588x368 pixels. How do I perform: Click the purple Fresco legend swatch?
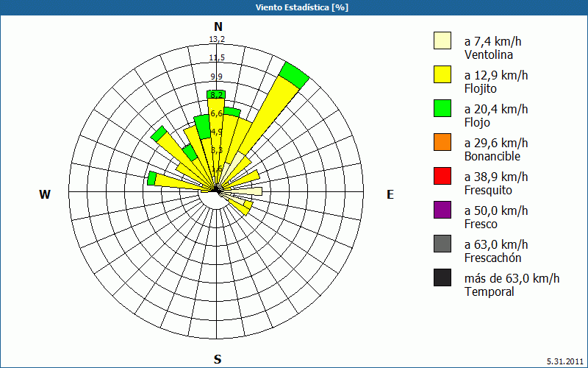(442, 210)
